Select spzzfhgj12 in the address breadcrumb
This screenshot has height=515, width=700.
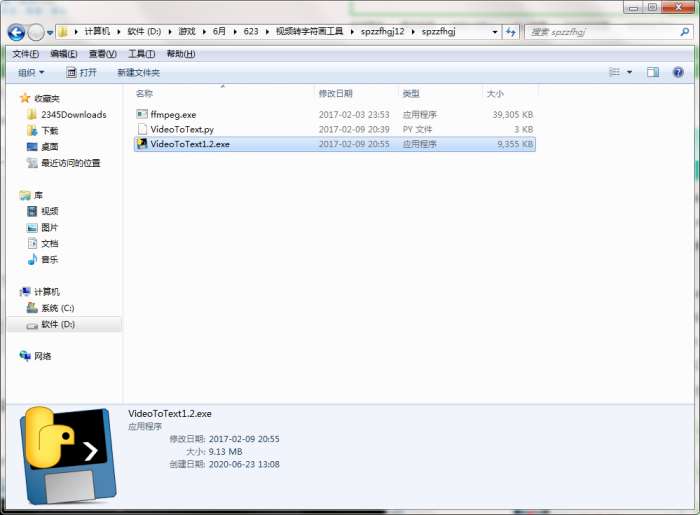pyautogui.click(x=383, y=31)
